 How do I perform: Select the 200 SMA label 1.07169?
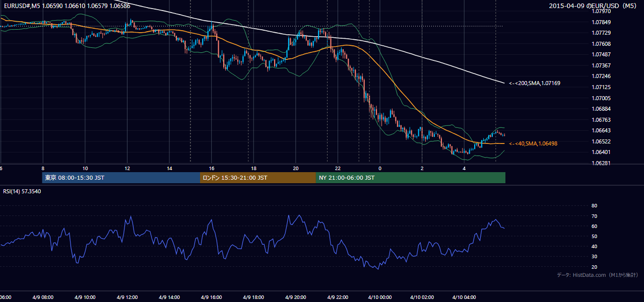[535, 83]
